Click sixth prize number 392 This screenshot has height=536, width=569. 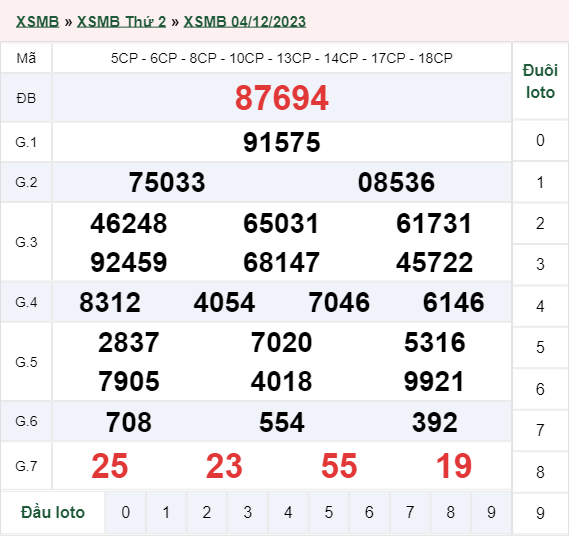coord(435,422)
